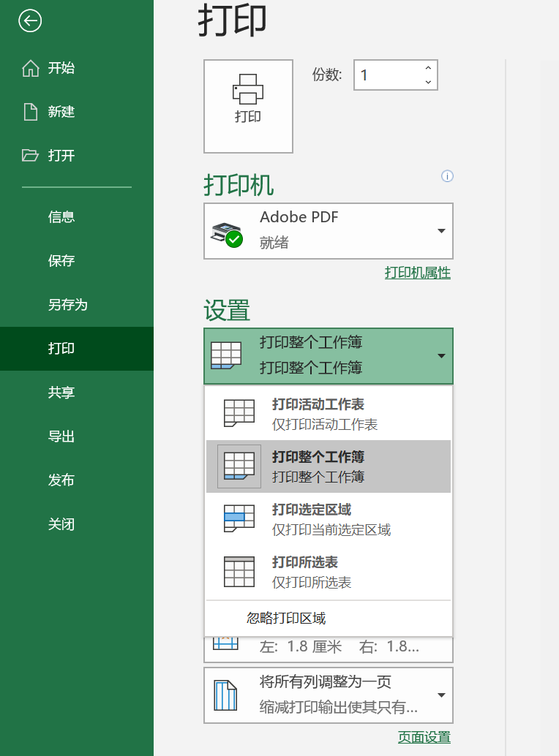Click the open folder icon beside 打开

coord(30,155)
